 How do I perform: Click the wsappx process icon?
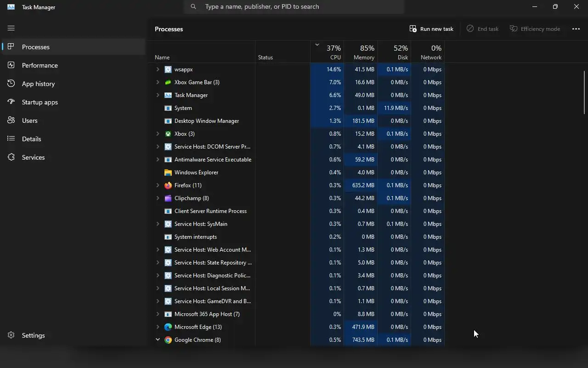168,69
